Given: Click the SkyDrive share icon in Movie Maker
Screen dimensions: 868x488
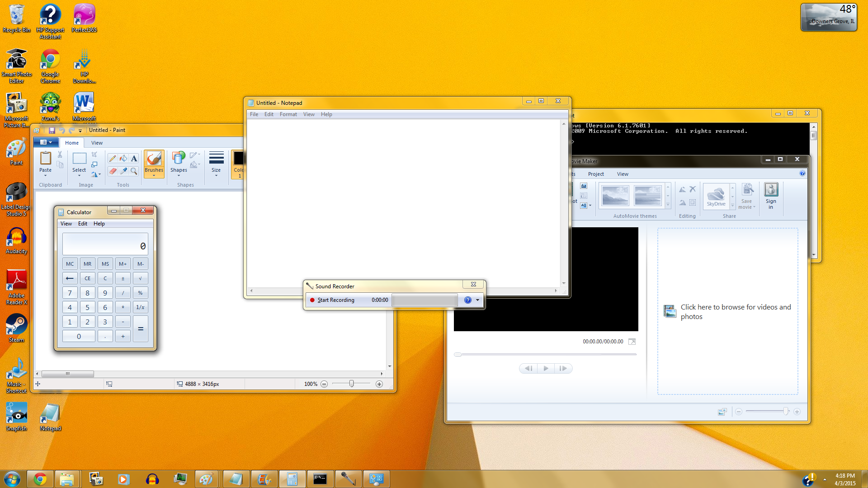Looking at the screenshot, I should 717,194.
